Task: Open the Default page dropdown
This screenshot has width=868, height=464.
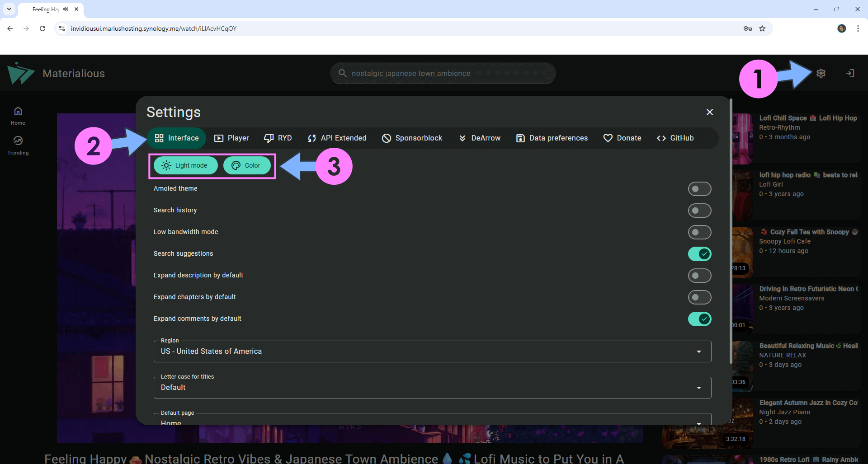Action: [x=432, y=422]
